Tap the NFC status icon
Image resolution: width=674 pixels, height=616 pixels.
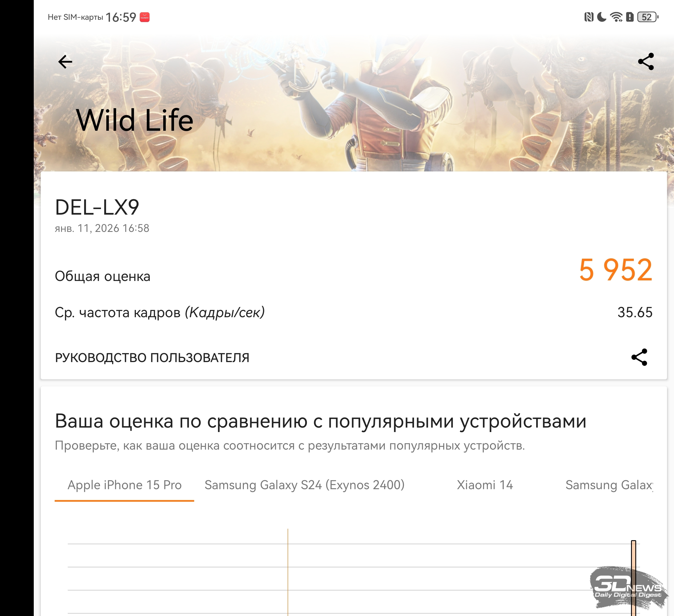(x=589, y=17)
